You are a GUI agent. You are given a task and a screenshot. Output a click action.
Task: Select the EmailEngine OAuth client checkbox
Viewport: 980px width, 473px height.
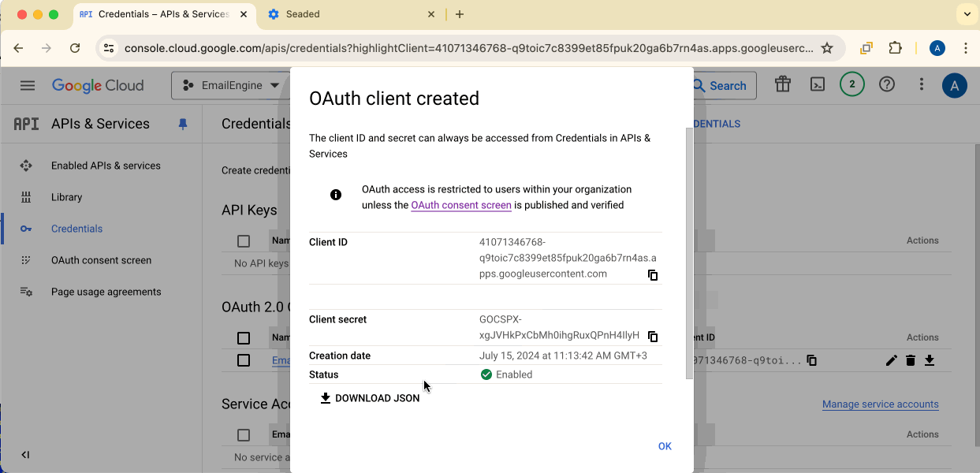(244, 360)
